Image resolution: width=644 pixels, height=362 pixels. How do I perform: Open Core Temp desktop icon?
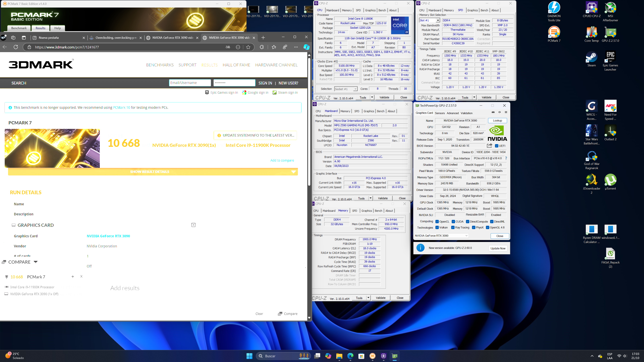coord(592,34)
